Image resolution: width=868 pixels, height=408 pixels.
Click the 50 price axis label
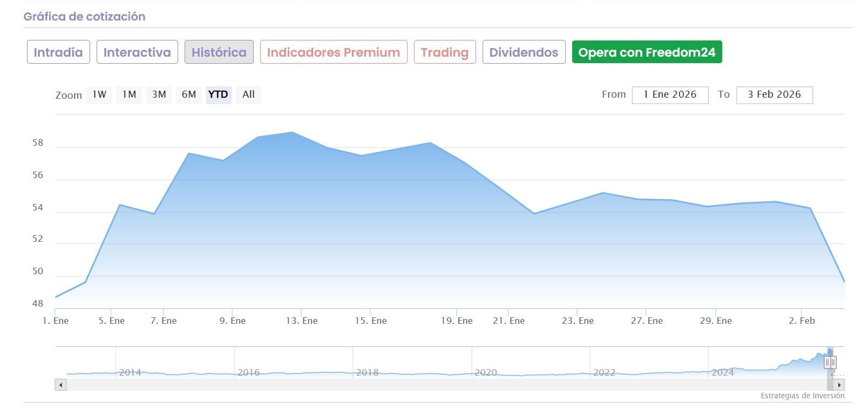coord(38,271)
